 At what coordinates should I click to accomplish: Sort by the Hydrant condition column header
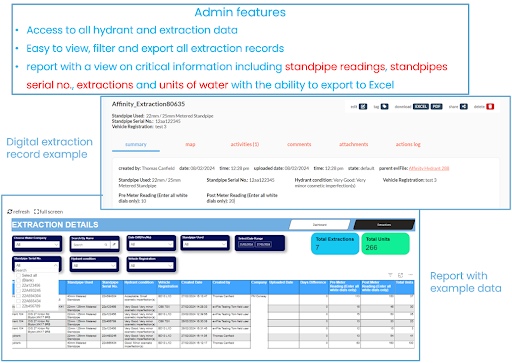(140, 287)
